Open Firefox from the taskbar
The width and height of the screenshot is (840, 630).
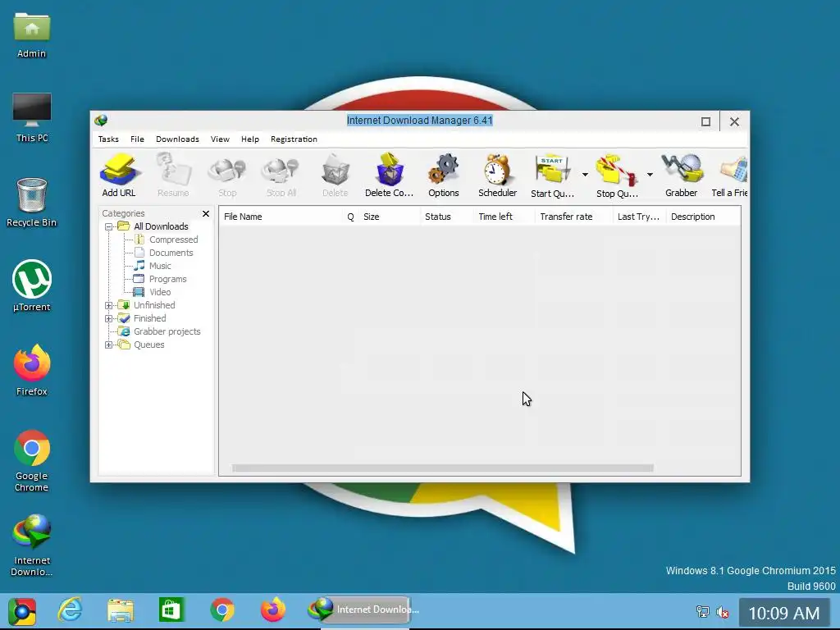click(x=272, y=609)
